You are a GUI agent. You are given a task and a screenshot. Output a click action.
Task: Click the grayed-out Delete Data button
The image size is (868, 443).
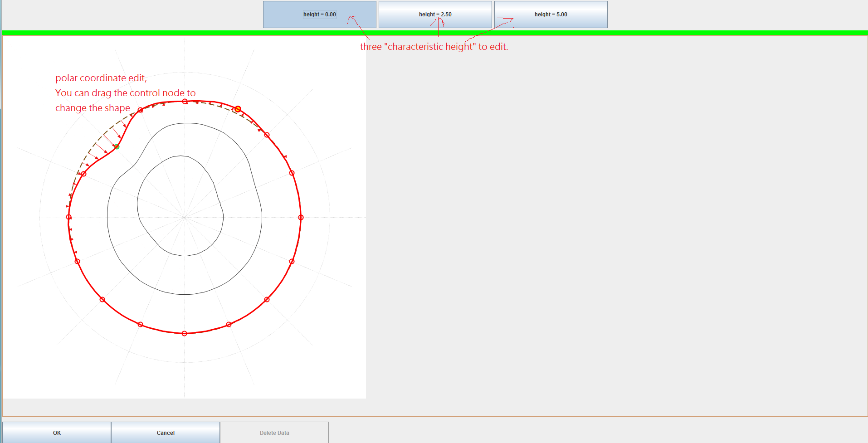click(274, 433)
